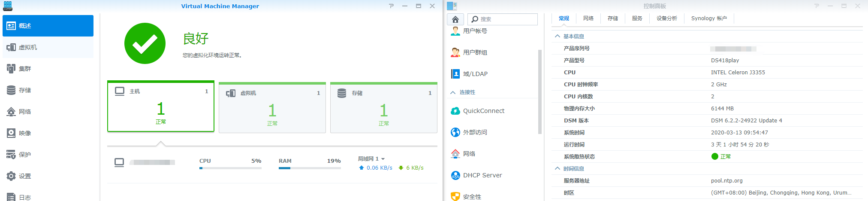Click the INTEL Celeron J3355 value
This screenshot has height=201, width=868.
click(x=738, y=73)
